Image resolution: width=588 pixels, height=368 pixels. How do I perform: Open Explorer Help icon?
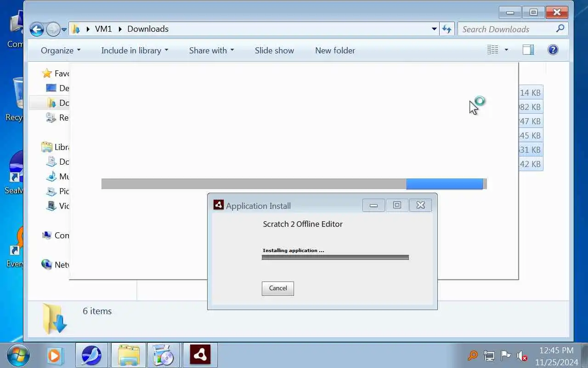[553, 50]
